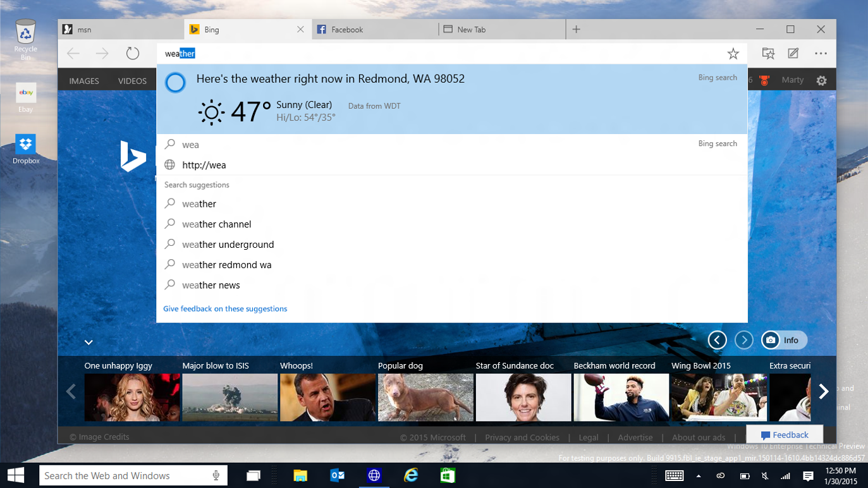Open File Explorer from taskbar
This screenshot has height=488, width=868.
click(300, 475)
